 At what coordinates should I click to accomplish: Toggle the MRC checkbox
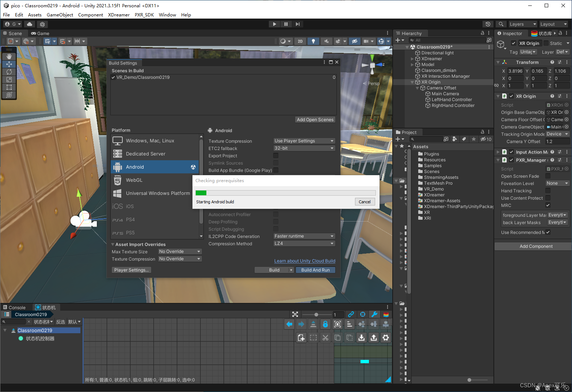(x=548, y=205)
